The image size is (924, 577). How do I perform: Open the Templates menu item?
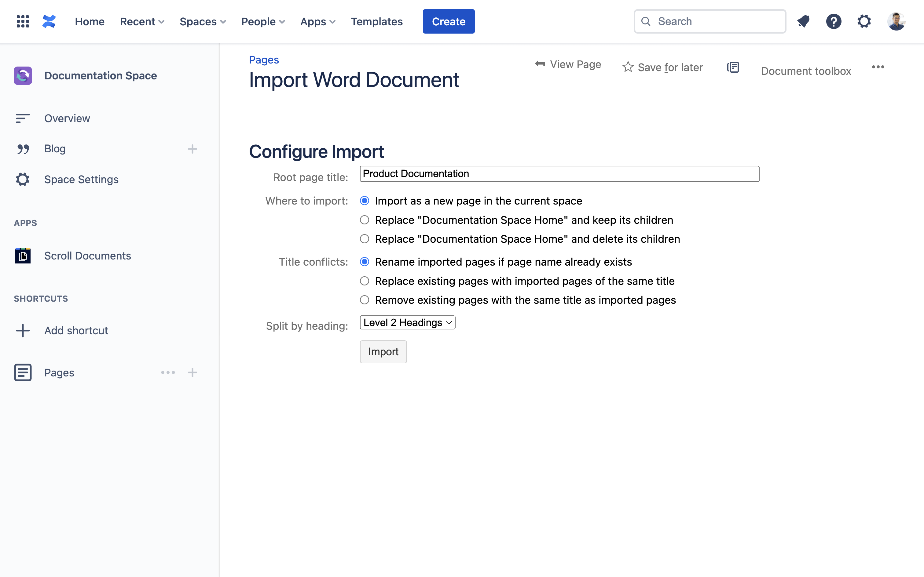pos(376,22)
